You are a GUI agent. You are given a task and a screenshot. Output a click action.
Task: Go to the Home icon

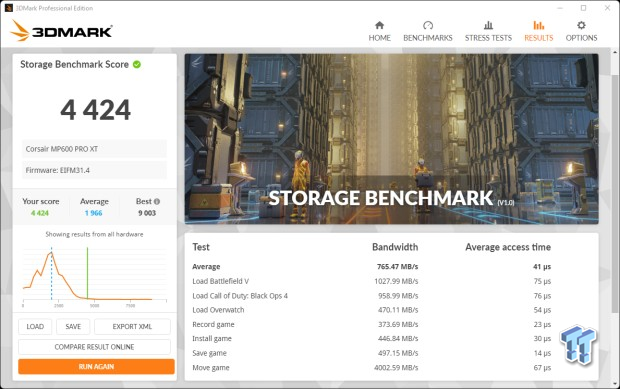379,25
